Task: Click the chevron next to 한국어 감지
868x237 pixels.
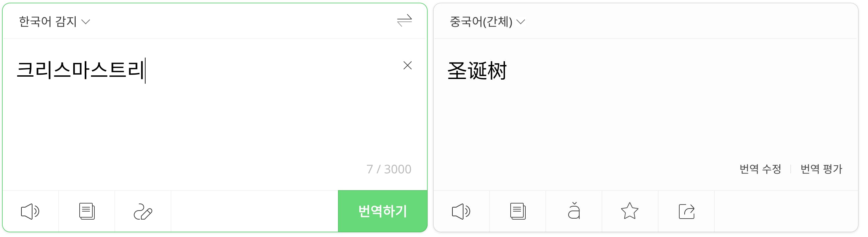Action: point(86,22)
